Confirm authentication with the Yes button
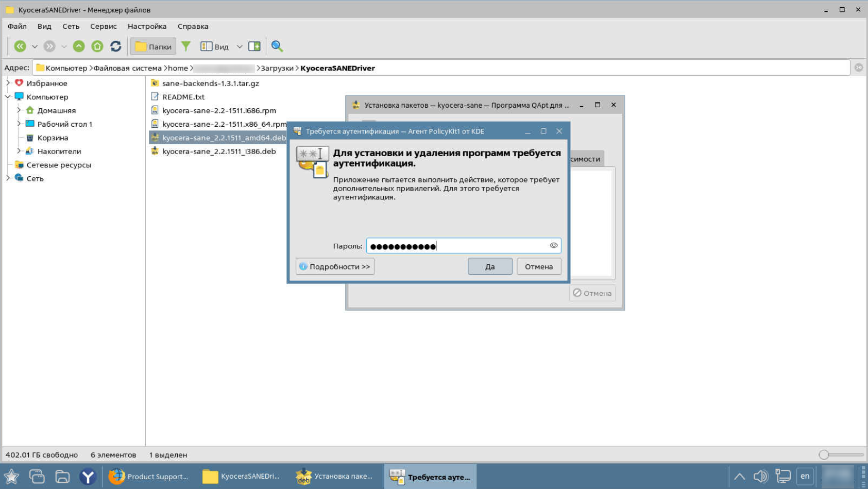The height and width of the screenshot is (489, 868). [x=489, y=266]
